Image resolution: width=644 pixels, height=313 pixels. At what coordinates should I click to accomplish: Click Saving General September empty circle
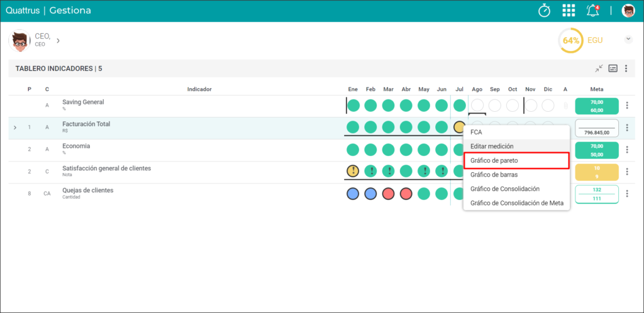point(495,106)
